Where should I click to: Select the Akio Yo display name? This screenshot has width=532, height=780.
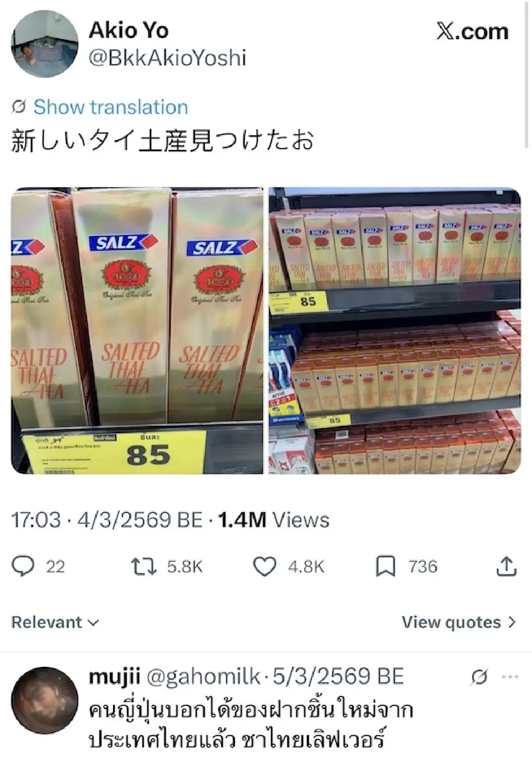click(x=129, y=31)
